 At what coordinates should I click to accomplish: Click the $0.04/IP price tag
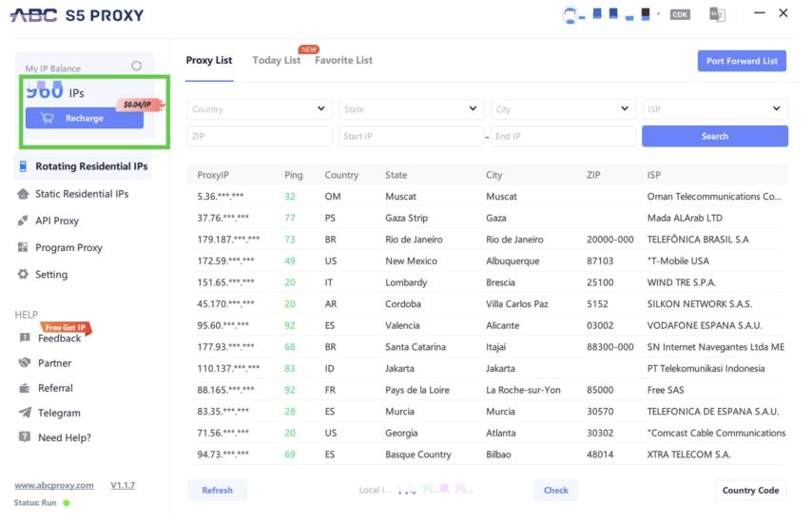pyautogui.click(x=137, y=105)
